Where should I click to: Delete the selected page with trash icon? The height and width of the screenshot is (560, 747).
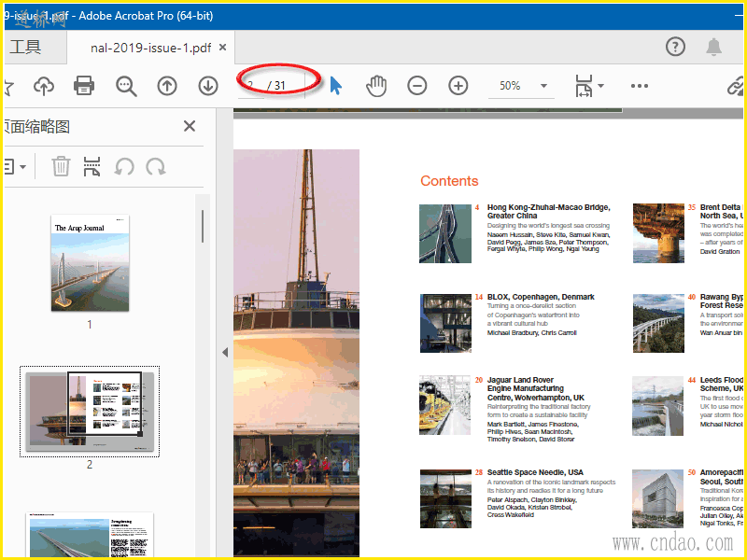[61, 167]
